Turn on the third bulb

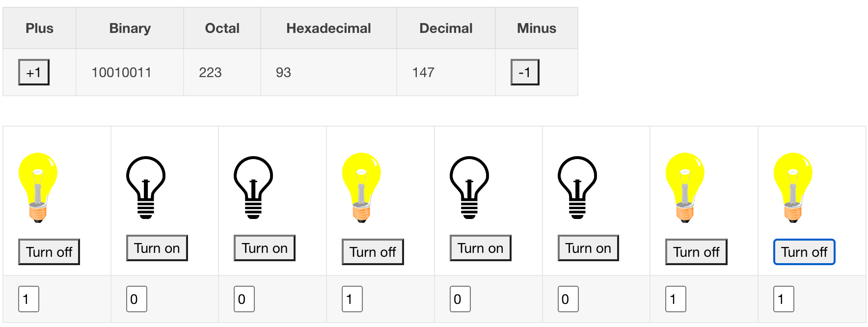[265, 248]
